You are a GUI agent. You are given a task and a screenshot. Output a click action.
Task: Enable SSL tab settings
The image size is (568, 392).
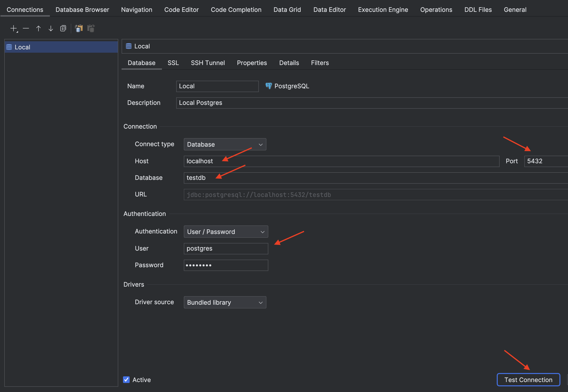[172, 62]
